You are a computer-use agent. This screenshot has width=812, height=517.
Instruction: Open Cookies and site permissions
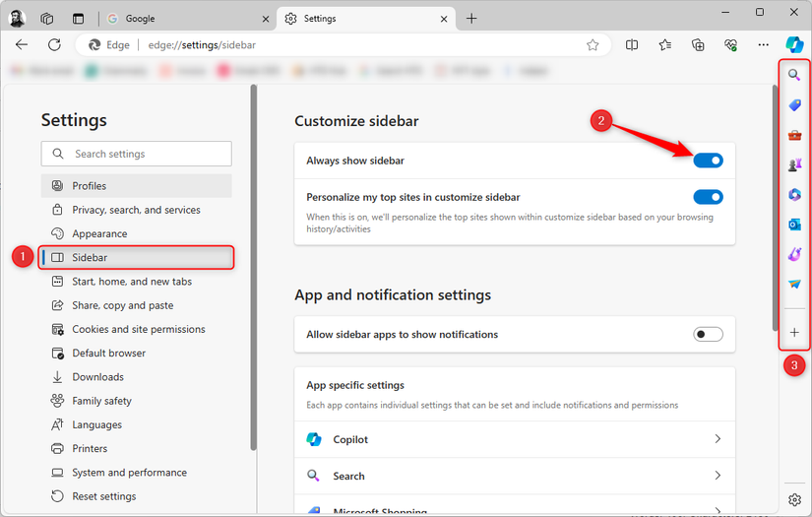point(136,329)
